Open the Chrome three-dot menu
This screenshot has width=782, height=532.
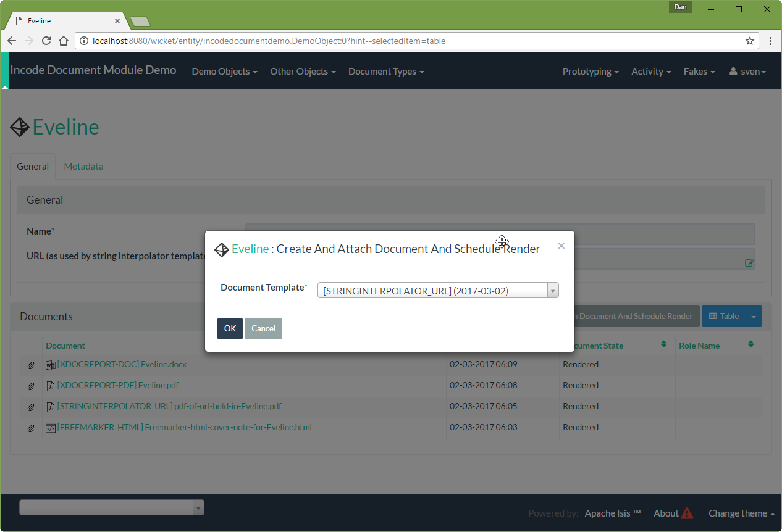click(770, 41)
